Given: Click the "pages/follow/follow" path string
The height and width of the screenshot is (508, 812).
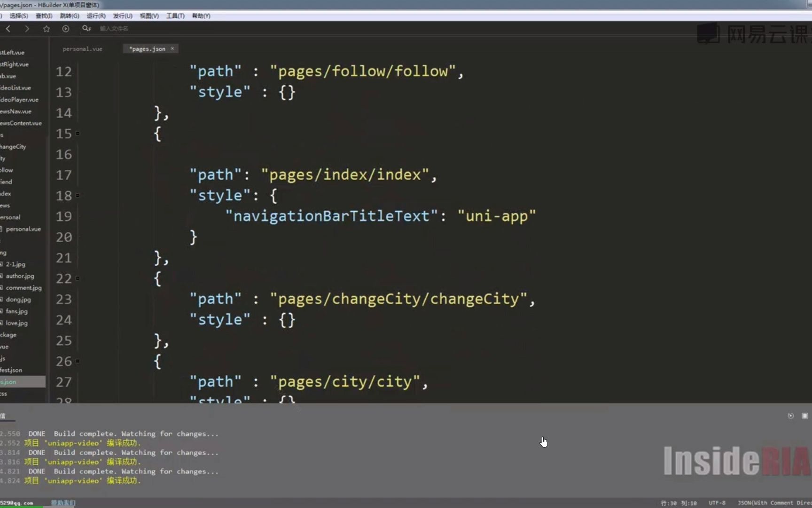Looking at the screenshot, I should (x=363, y=71).
